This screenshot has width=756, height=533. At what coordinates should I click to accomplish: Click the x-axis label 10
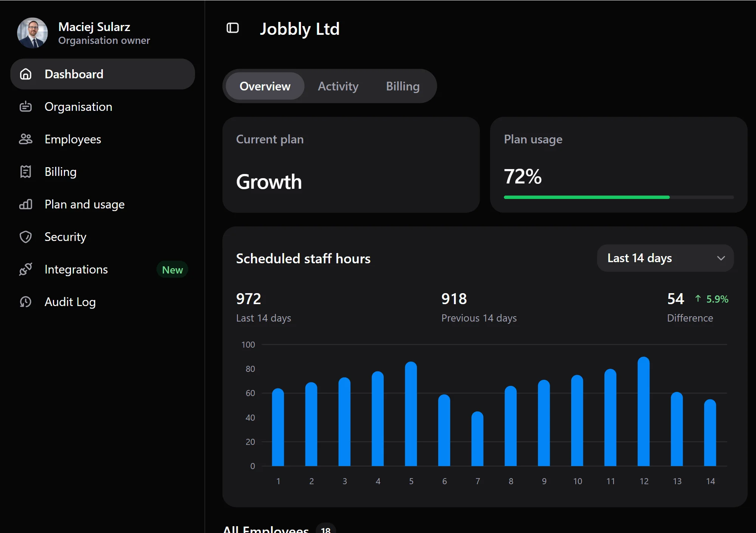[578, 481]
